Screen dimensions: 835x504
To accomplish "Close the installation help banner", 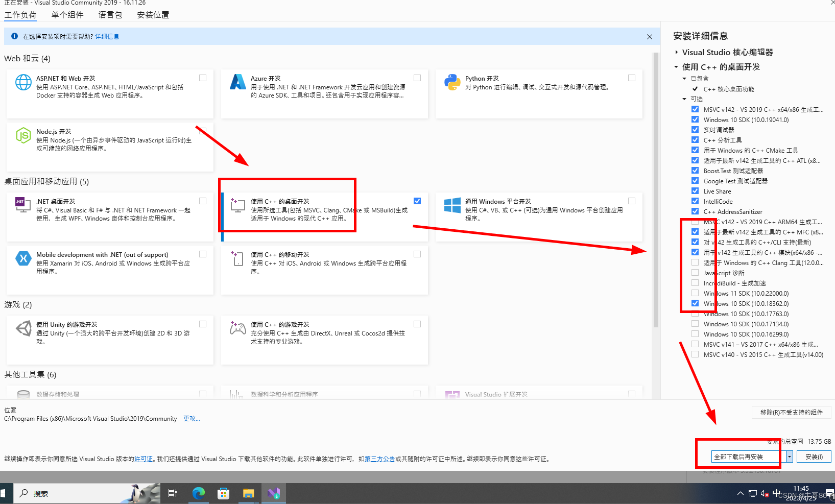I will pos(650,37).
